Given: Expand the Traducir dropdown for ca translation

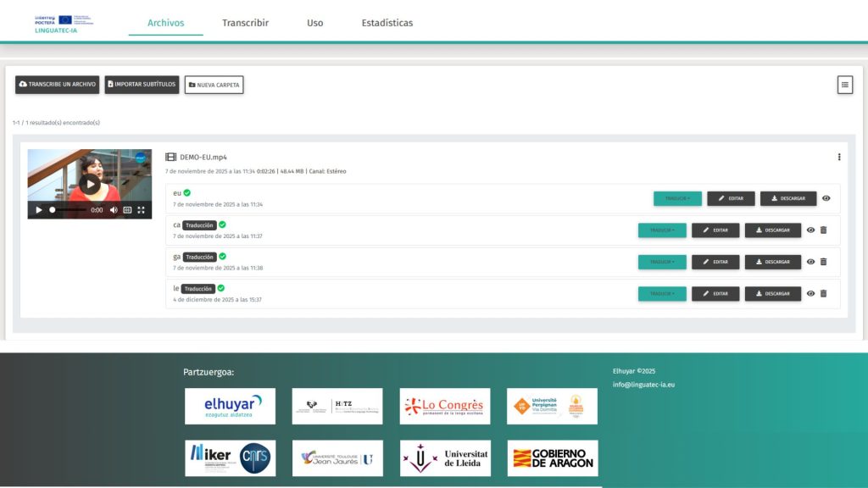Looking at the screenshot, I should pyautogui.click(x=662, y=230).
